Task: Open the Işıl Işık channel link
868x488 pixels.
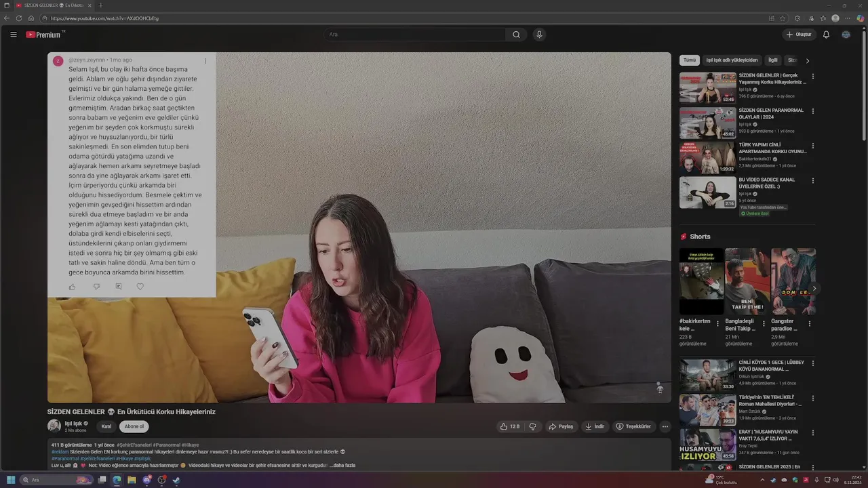Action: point(73,424)
